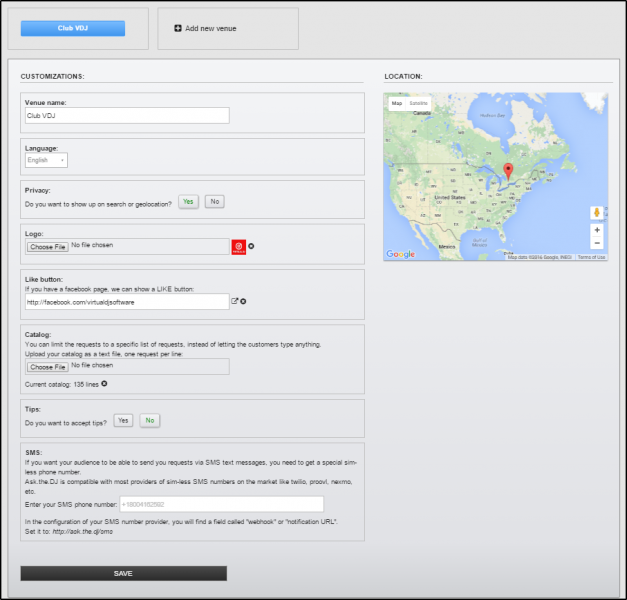Click the plus icon beside Add new venue
Screen dimensions: 627x600
[x=178, y=28]
